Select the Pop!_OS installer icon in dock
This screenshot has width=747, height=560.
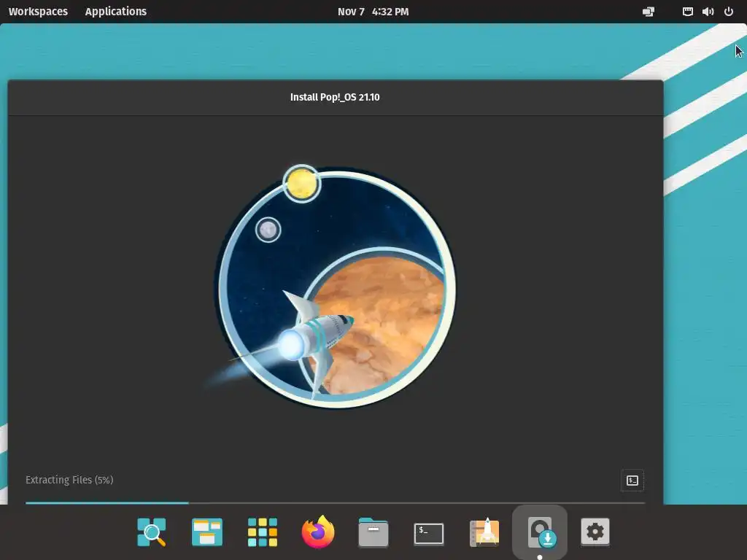click(541, 532)
